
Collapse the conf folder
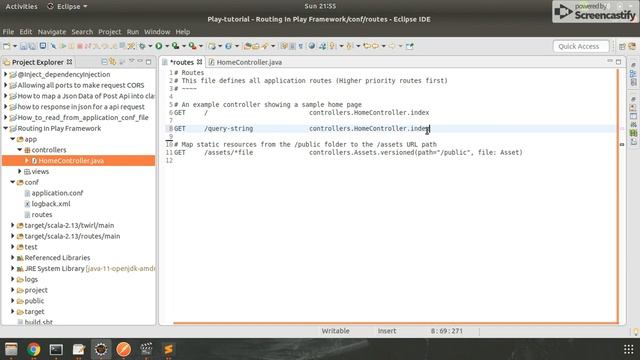point(13,182)
